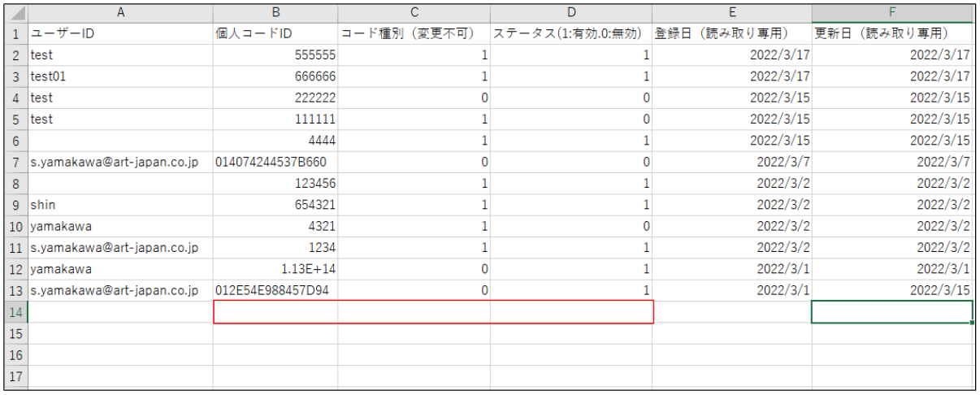
Task: Select cell C13 code type value 0
Action: tap(414, 290)
